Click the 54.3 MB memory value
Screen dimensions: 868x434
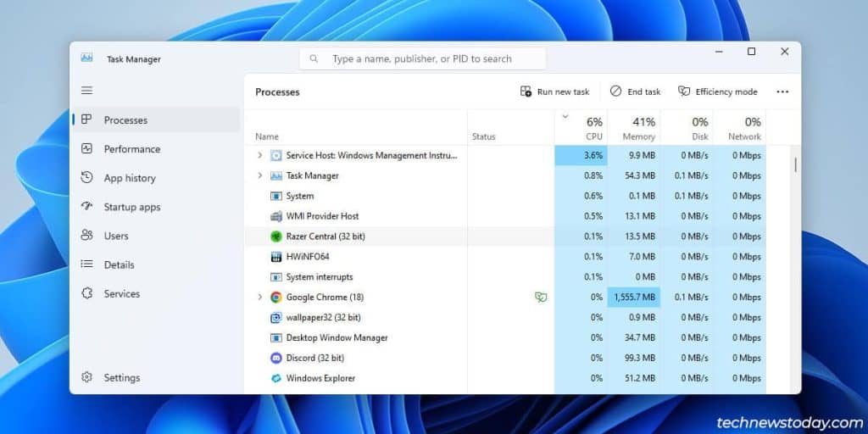[x=640, y=175]
